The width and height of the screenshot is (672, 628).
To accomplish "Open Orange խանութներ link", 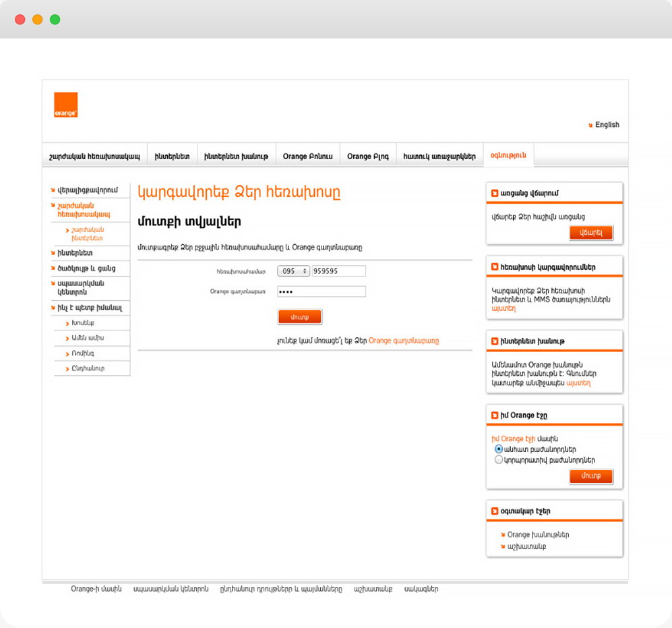I will coord(539,535).
